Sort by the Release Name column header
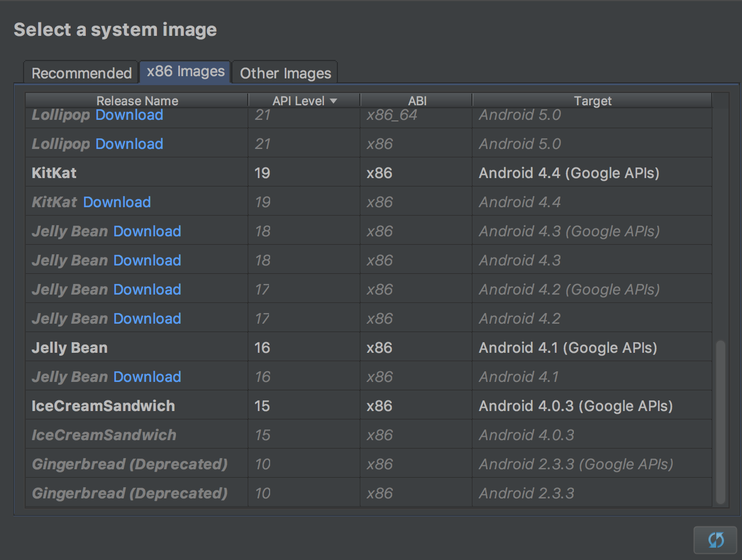This screenshot has width=742, height=560. pos(137,101)
